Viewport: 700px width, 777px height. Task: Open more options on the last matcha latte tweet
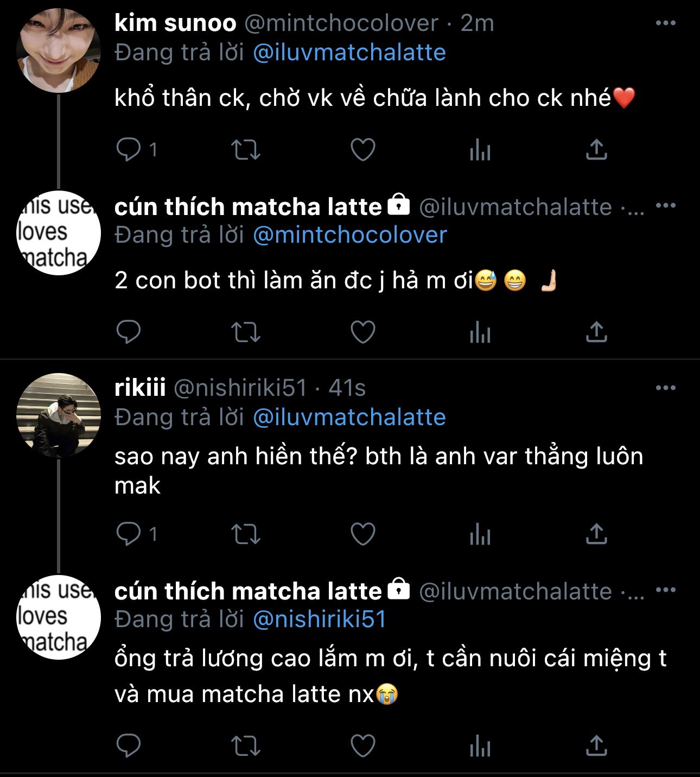(x=666, y=590)
